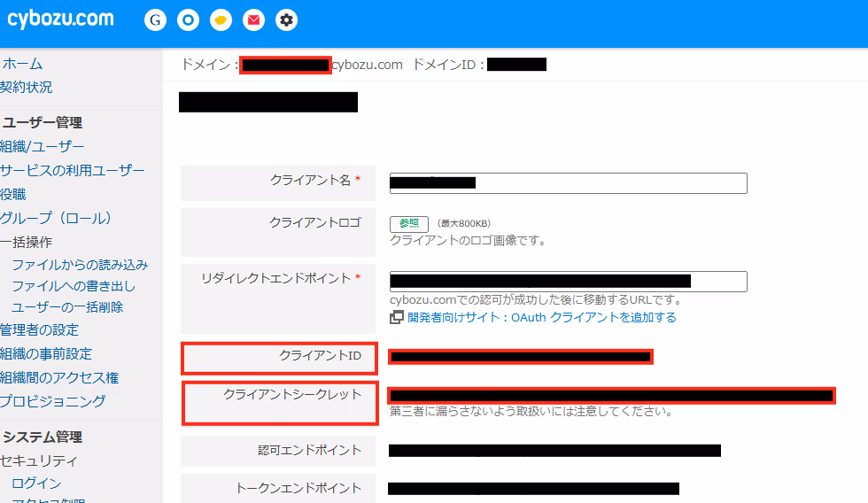Screen dimensions: 868x503
Task: Click the クライアントのロゴ画像です description
Action: [x=469, y=241]
